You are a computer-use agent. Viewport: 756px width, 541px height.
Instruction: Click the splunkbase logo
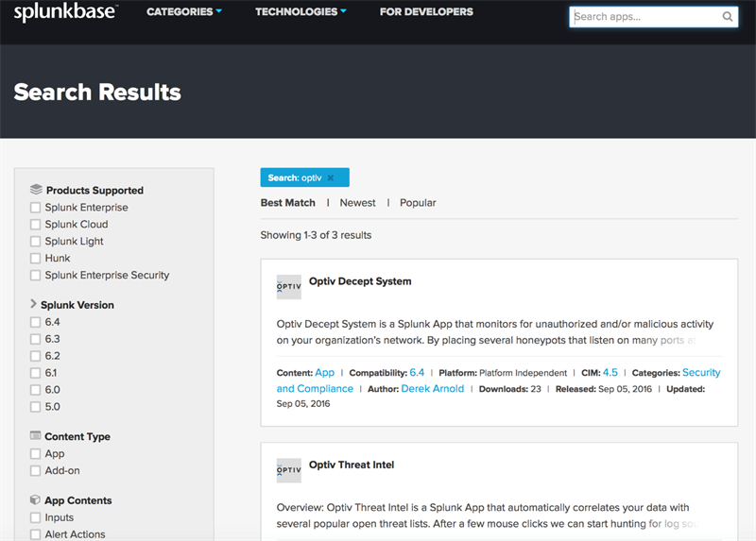coord(65,12)
